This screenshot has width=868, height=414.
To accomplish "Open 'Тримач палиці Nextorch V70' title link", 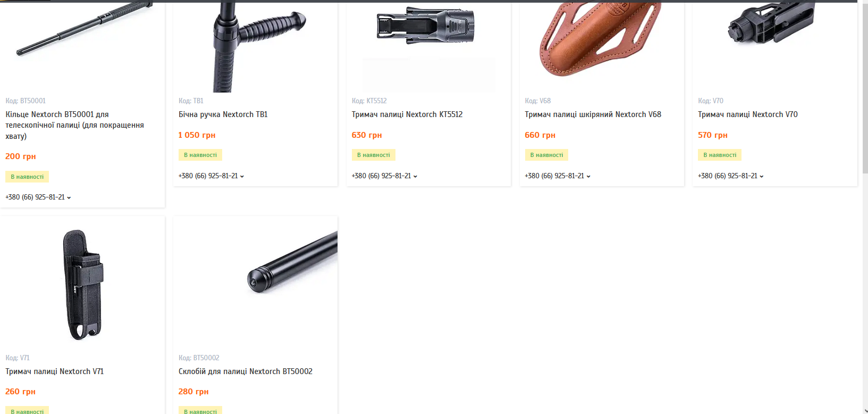I will click(x=748, y=114).
